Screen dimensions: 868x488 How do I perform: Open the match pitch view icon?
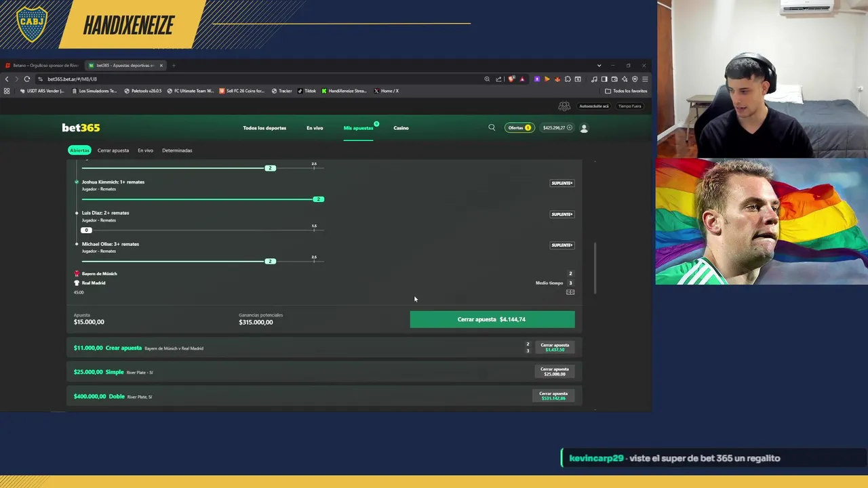click(x=570, y=292)
